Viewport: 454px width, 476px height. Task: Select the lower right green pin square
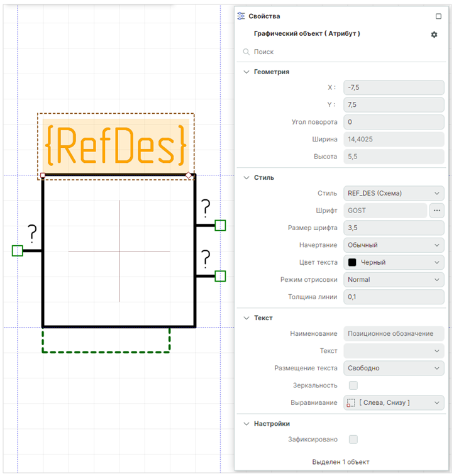tap(220, 276)
